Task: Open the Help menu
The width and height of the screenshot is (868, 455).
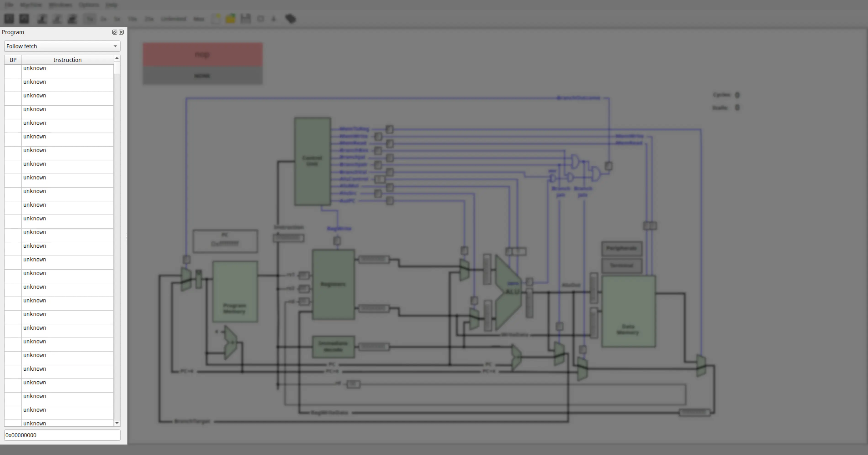Action: click(x=111, y=5)
